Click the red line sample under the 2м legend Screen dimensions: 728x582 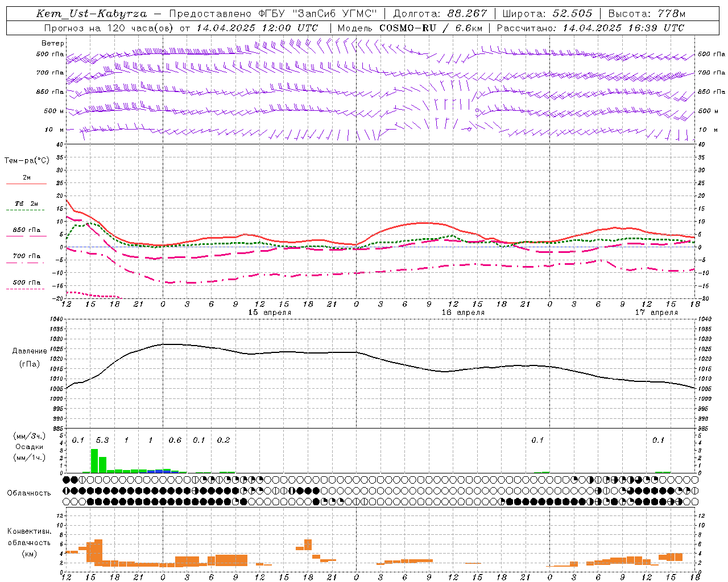(x=27, y=184)
